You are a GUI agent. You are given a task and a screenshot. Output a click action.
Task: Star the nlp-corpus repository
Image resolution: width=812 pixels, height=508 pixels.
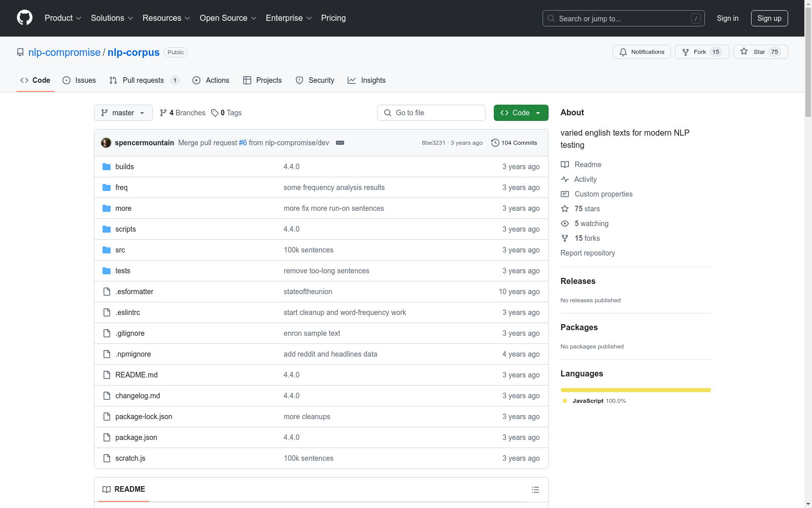click(760, 52)
